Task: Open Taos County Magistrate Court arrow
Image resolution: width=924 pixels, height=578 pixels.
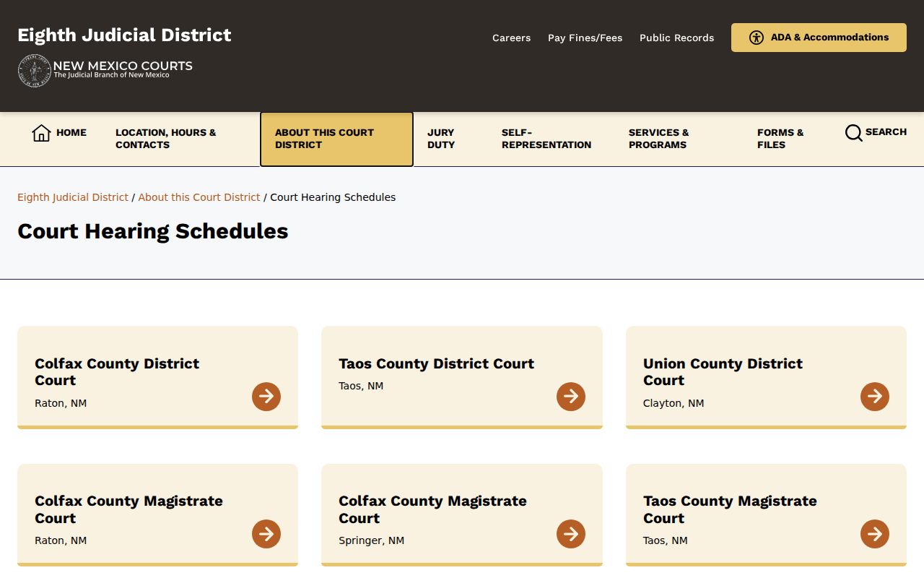Action: [x=875, y=534]
